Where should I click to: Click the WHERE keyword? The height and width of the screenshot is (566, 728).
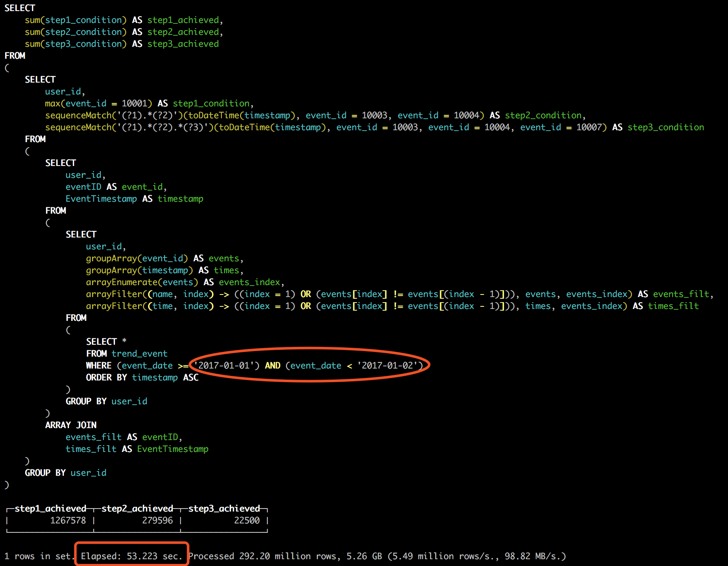pyautogui.click(x=98, y=366)
